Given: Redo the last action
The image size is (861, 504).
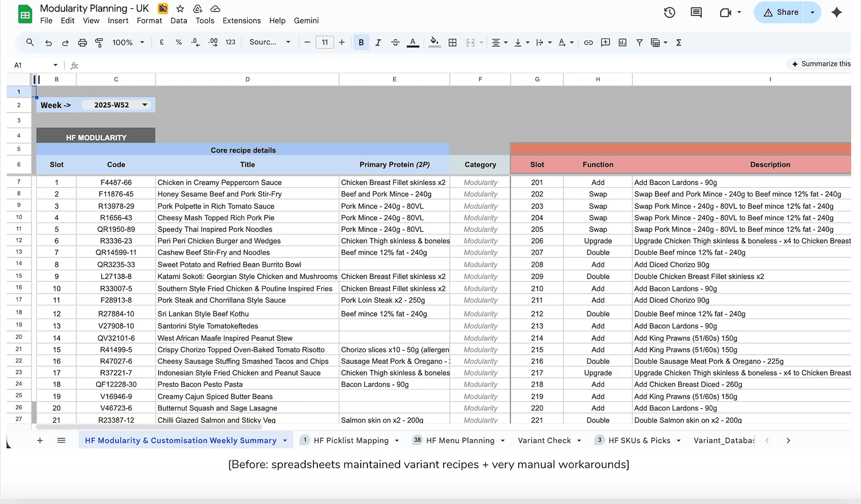Looking at the screenshot, I should (x=65, y=43).
